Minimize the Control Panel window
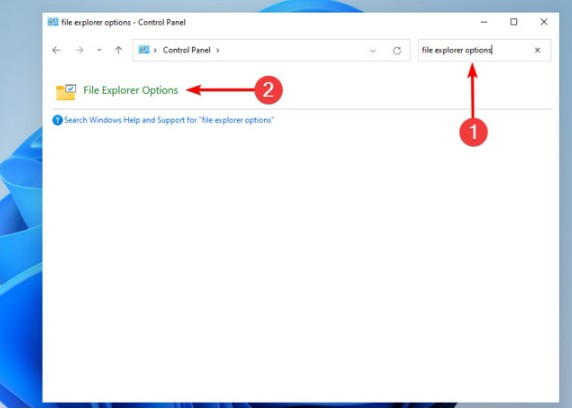 (484, 22)
